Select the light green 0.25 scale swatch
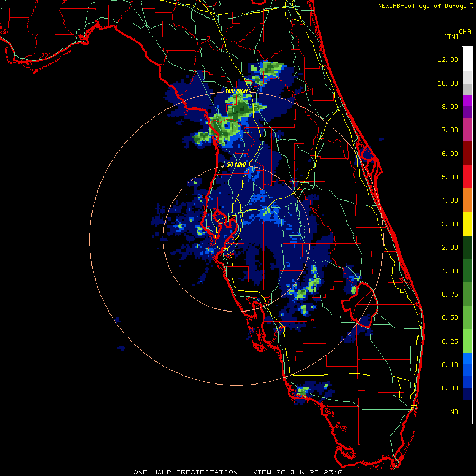The image size is (476, 476). click(x=467, y=341)
